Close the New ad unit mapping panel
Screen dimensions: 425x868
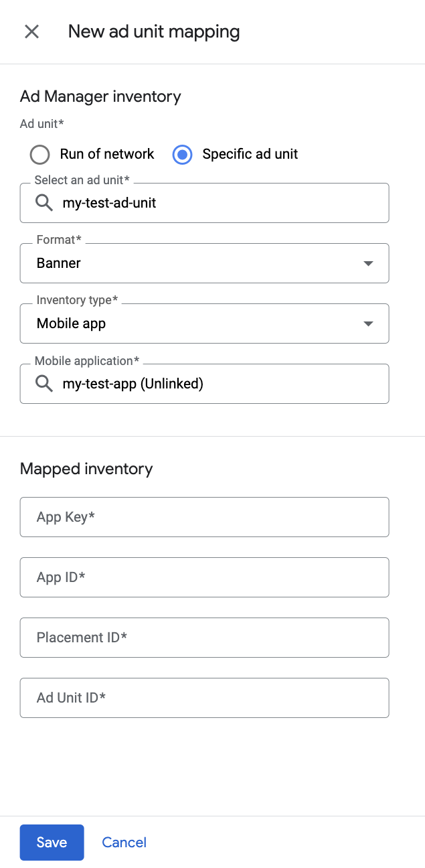click(31, 31)
